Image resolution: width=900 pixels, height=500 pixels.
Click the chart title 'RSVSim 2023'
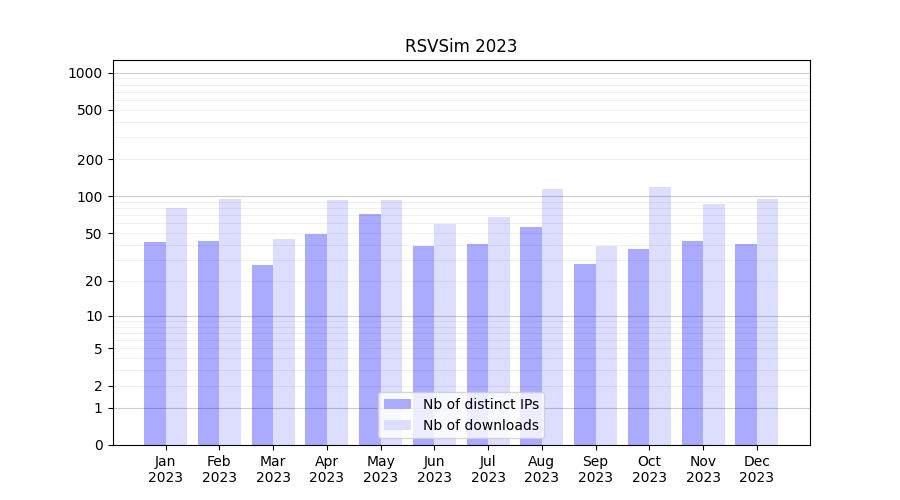click(x=461, y=46)
